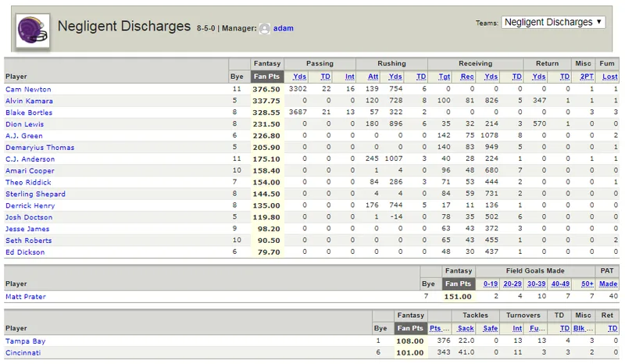The height and width of the screenshot is (364, 625).
Task: Open Demaryius Thomas player page
Action: pyautogui.click(x=40, y=148)
